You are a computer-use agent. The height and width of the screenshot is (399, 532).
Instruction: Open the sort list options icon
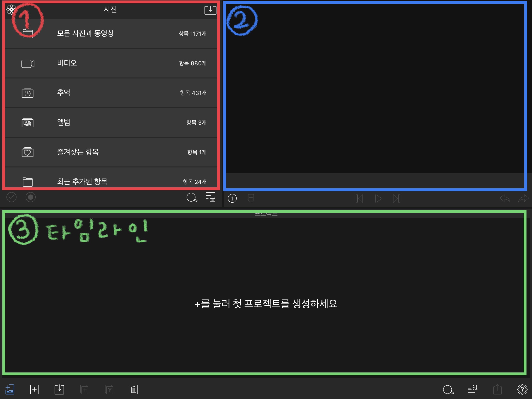(211, 197)
